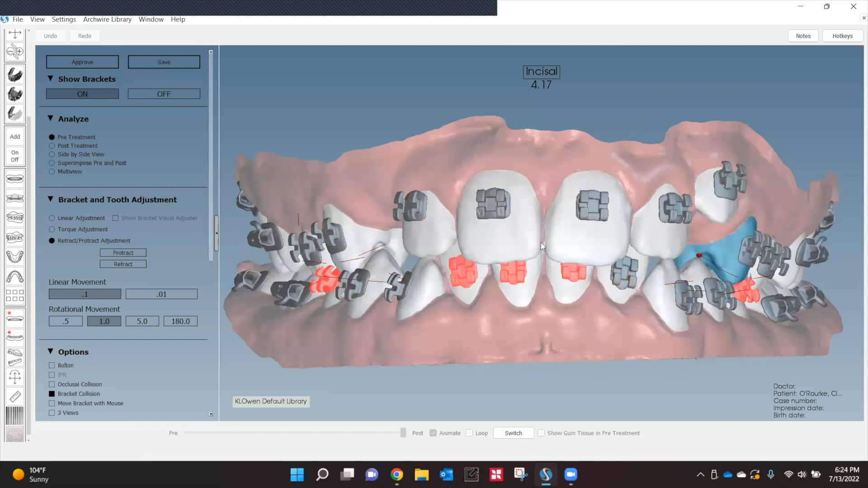Select the pan arrows tool at toolbar top
The height and width of the screenshot is (488, 868).
pos(14,33)
